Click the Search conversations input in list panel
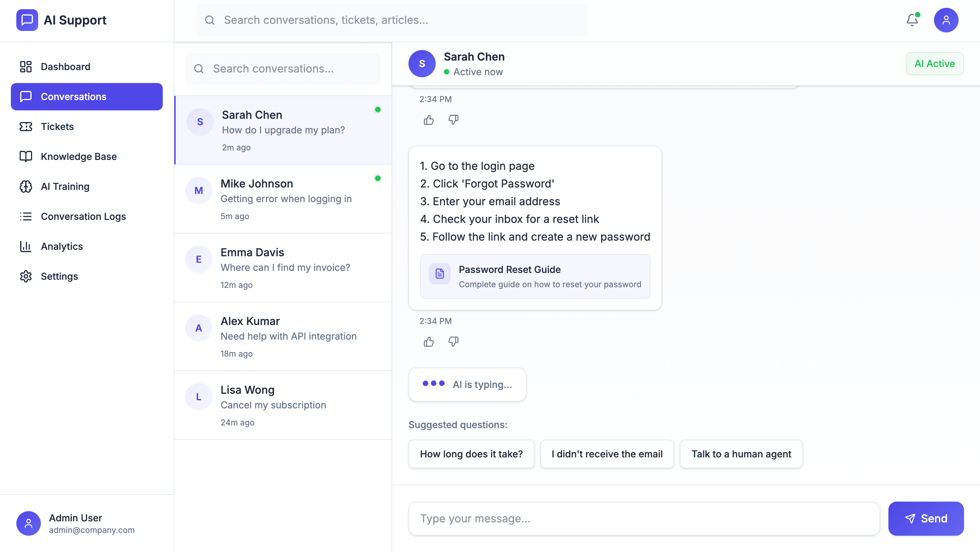 pos(283,68)
